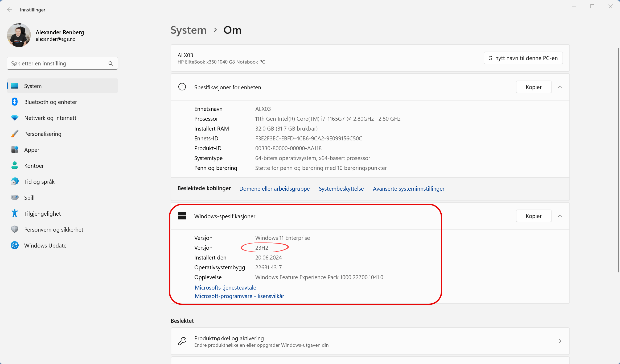620x364 pixels.
Task: Click the clock-globe icon for Tid og språk
Action: pos(15,182)
